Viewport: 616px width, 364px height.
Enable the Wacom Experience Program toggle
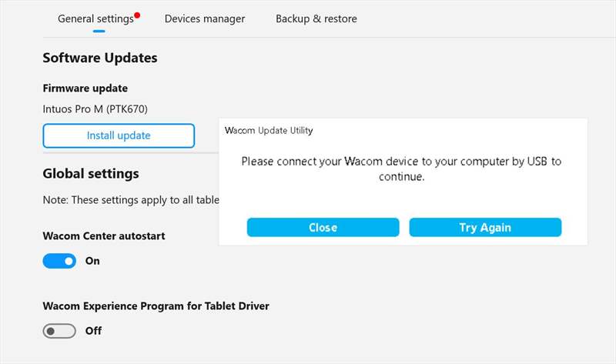click(59, 331)
